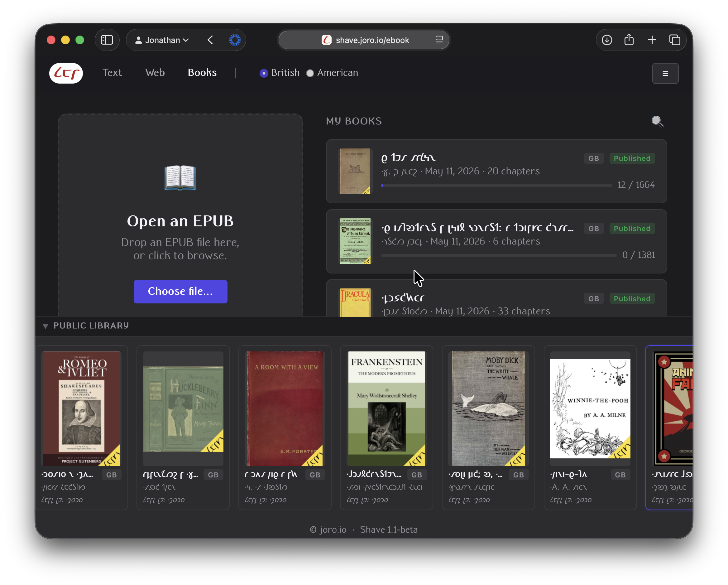Open the Romeo & Juliet cover
This screenshot has height=585, width=728.
tap(81, 409)
